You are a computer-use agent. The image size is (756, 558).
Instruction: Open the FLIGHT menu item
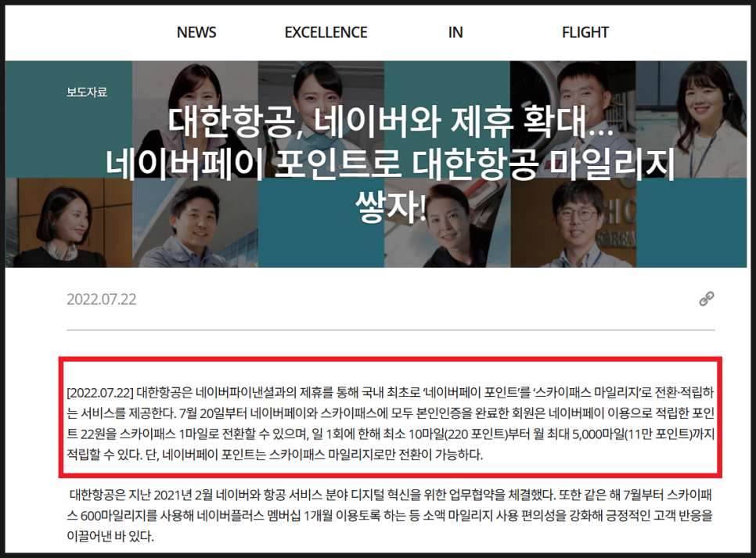(x=585, y=32)
